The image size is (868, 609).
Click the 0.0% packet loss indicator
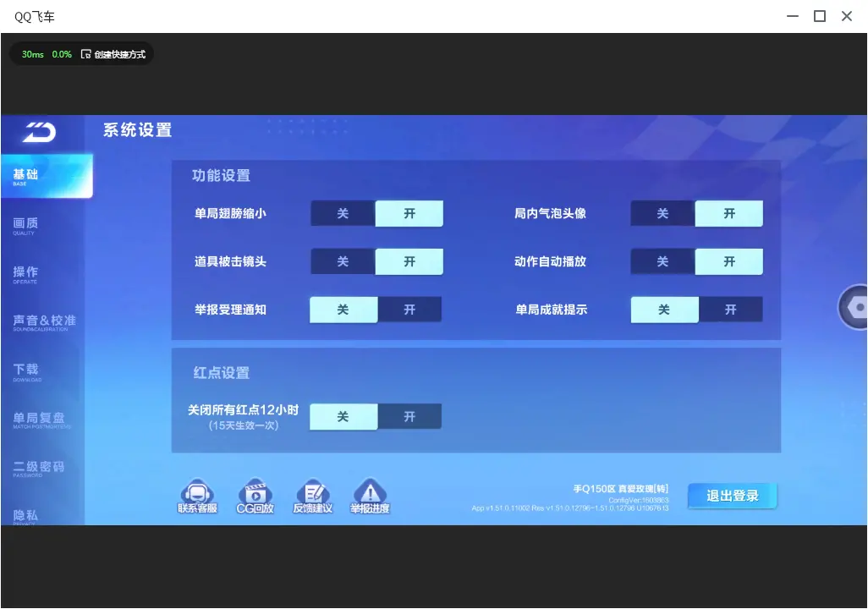pos(62,54)
